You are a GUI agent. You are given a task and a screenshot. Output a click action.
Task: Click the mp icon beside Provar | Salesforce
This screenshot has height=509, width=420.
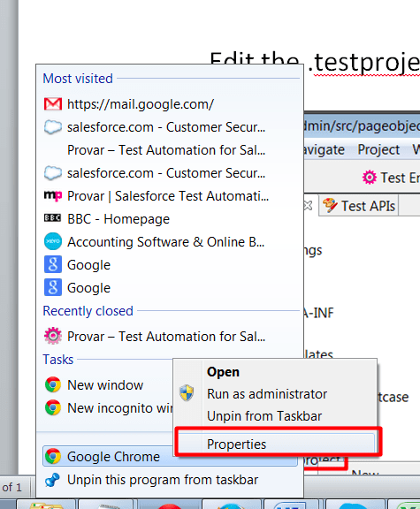click(x=53, y=196)
